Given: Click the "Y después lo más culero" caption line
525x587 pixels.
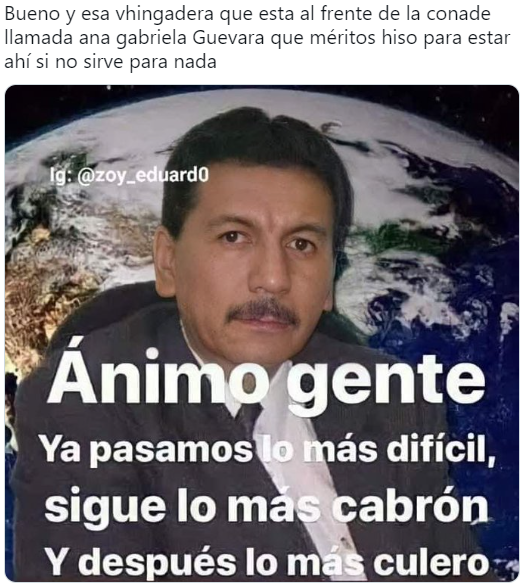Looking at the screenshot, I should [x=268, y=562].
